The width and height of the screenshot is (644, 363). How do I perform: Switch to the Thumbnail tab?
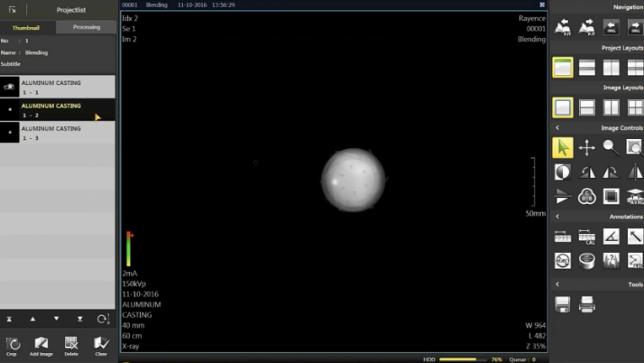tap(27, 28)
